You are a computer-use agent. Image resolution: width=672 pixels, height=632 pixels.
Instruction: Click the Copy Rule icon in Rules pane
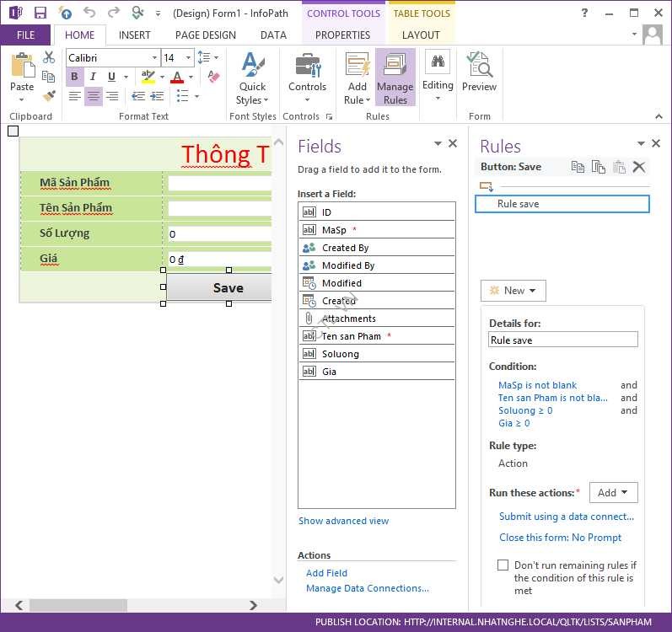click(578, 167)
